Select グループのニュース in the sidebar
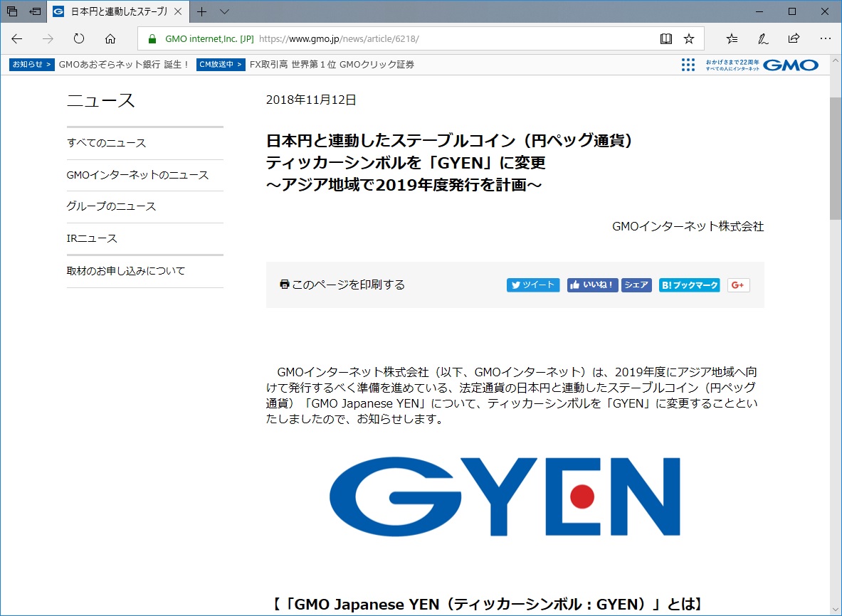The height and width of the screenshot is (616, 842). click(110, 206)
